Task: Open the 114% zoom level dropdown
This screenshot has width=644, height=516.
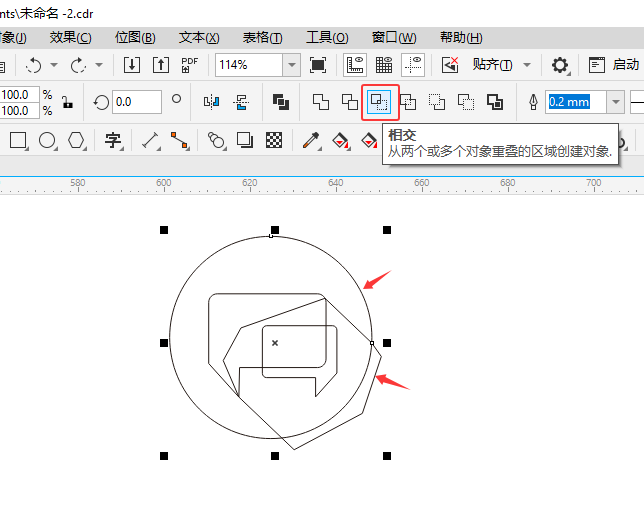Action: pos(291,65)
